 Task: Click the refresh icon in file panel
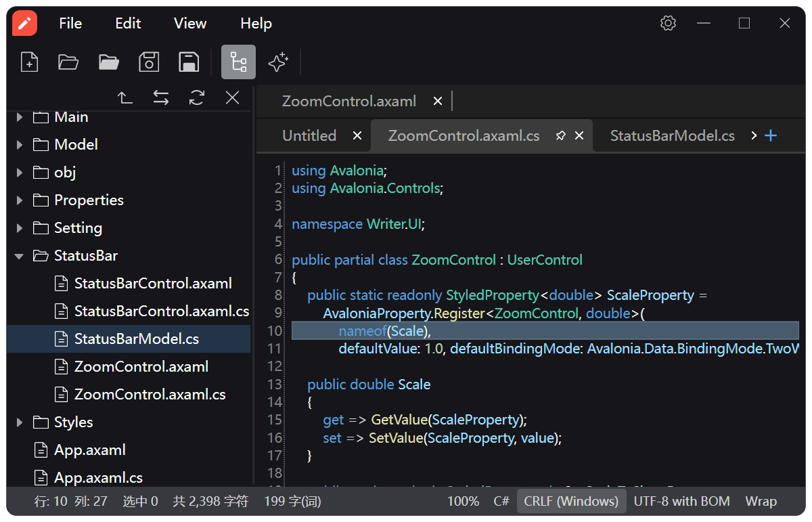[197, 97]
